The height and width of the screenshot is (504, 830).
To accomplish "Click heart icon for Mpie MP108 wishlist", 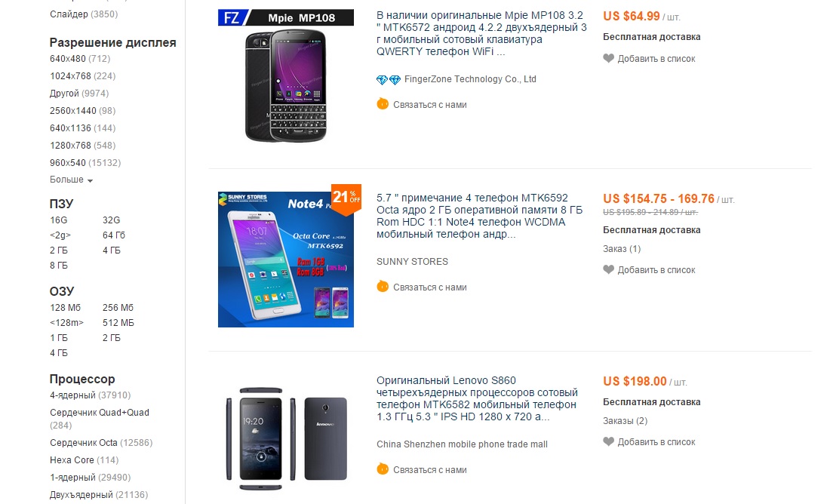I will [x=608, y=58].
